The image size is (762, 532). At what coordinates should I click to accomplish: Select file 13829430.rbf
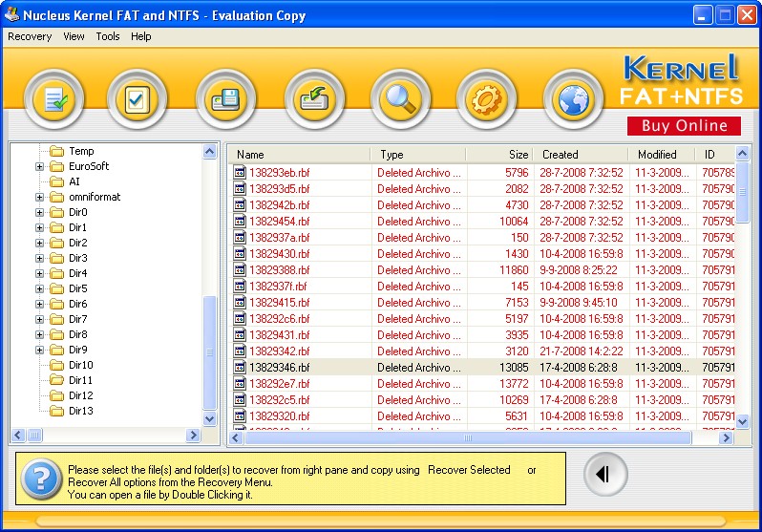point(280,253)
